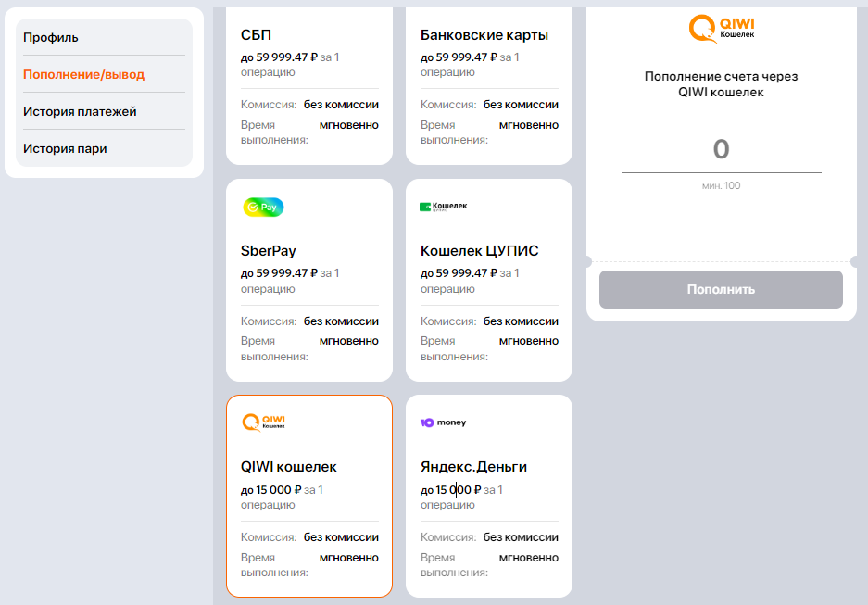The width and height of the screenshot is (868, 605).
Task: Click the Пополнить button
Action: pyautogui.click(x=722, y=289)
